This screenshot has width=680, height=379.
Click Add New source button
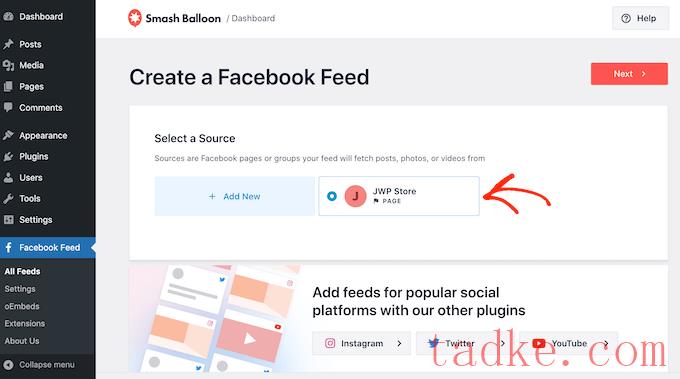[x=235, y=196]
